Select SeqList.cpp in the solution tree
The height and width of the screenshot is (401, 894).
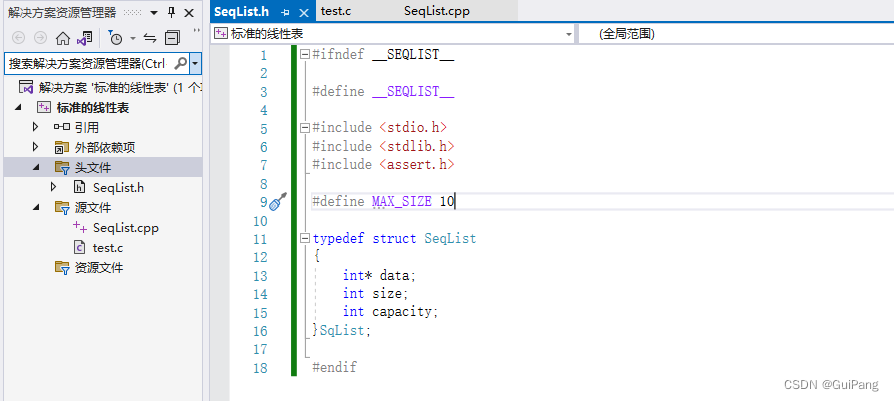point(126,228)
